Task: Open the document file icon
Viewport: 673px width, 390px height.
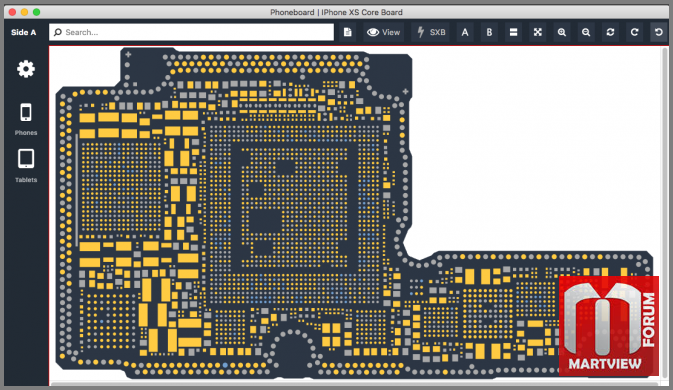Action: (348, 32)
